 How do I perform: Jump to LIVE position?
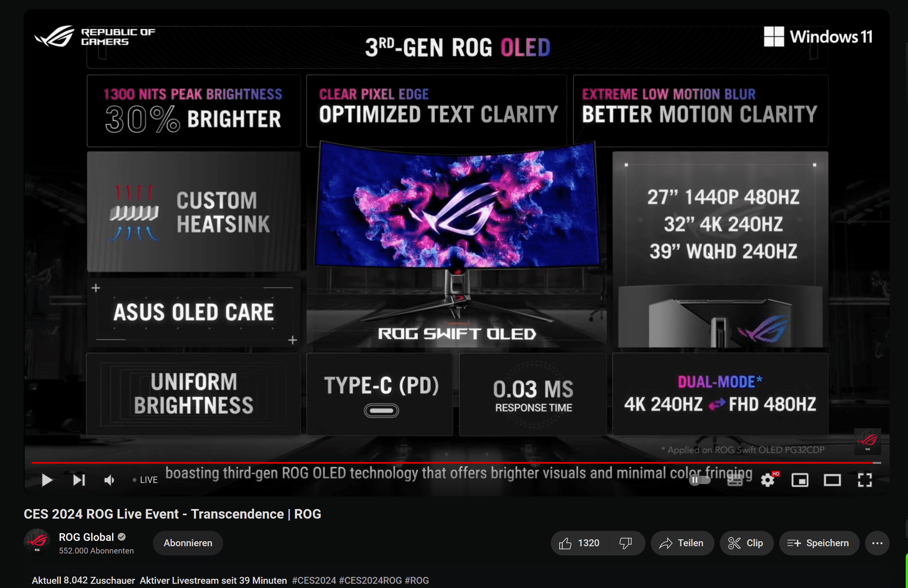pyautogui.click(x=145, y=480)
